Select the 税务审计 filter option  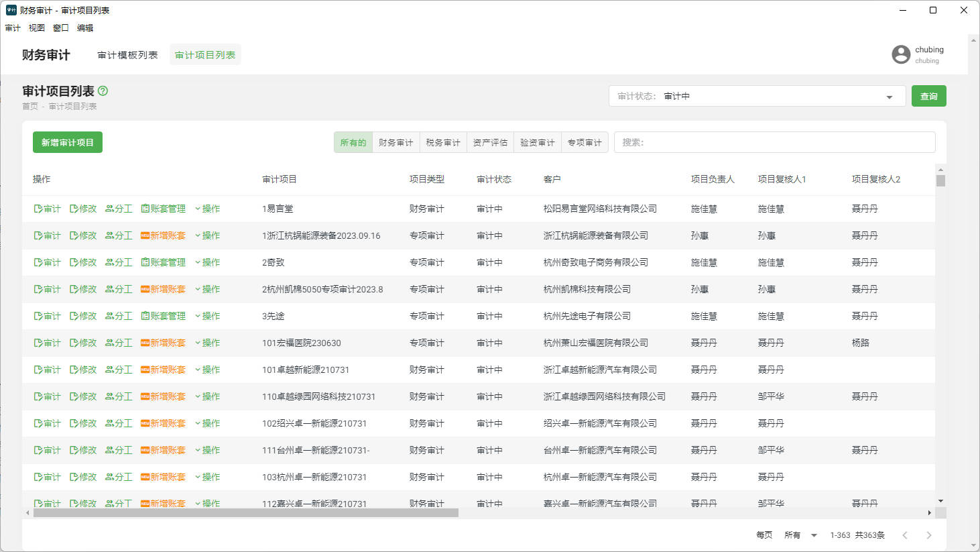[443, 142]
